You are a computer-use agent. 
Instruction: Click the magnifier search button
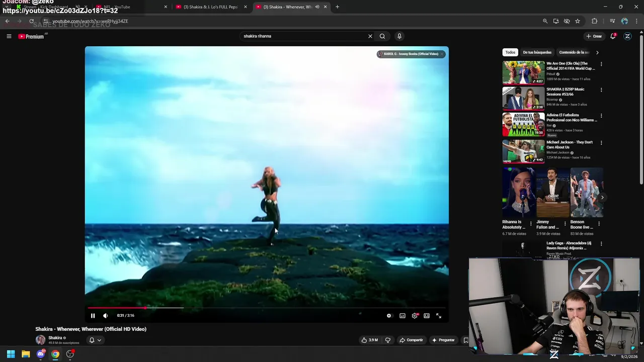382,36
